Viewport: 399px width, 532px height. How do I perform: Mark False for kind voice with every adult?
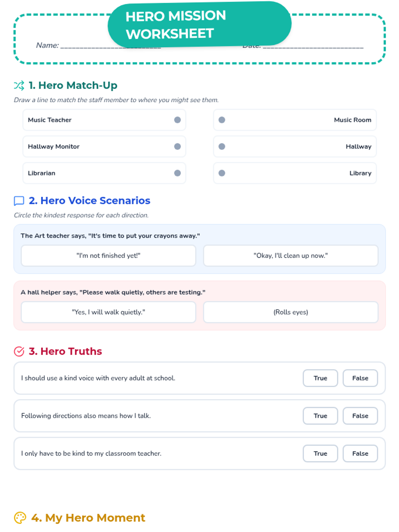(x=360, y=378)
